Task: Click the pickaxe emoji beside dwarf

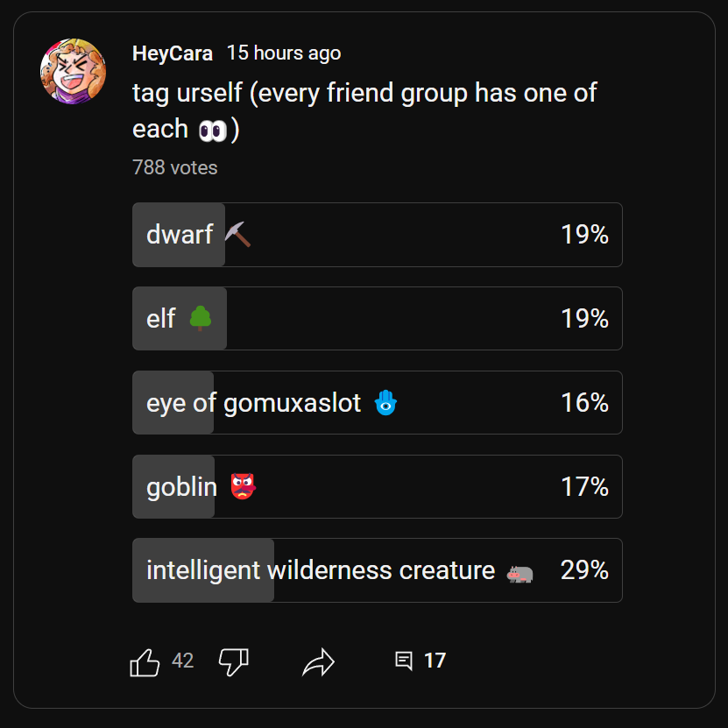Action: (237, 234)
